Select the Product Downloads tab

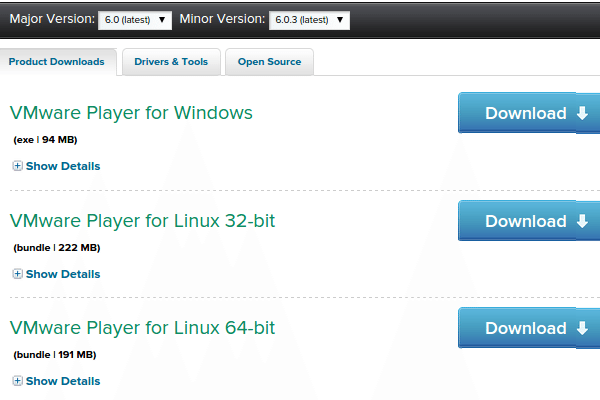[57, 62]
